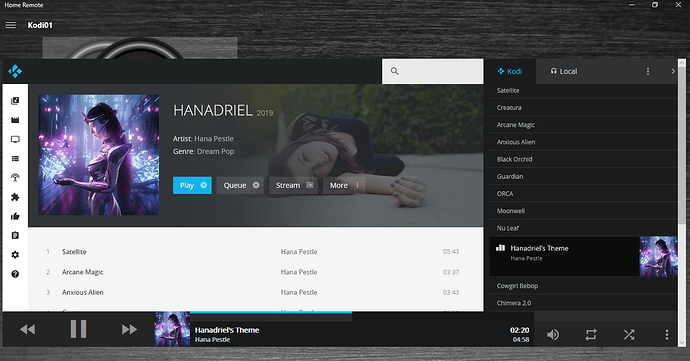The height and width of the screenshot is (361, 690).
Task: Select the Kodi playlist tab
Action: tap(510, 71)
